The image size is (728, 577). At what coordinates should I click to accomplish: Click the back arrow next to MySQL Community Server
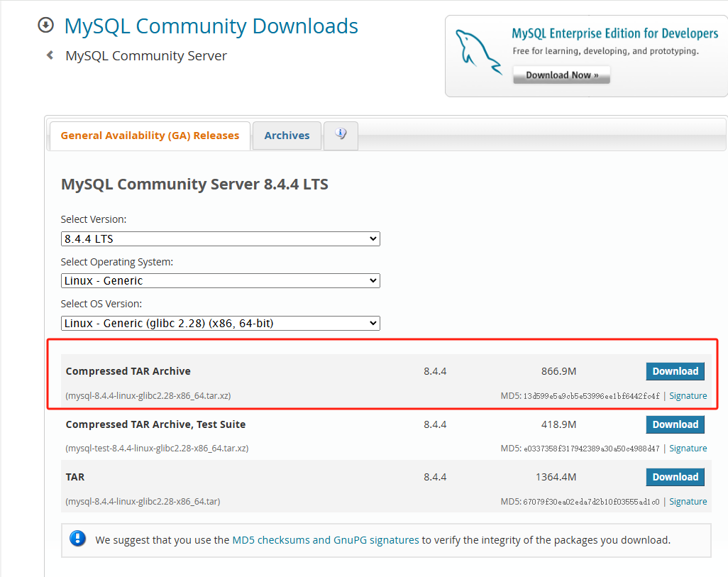pos(50,55)
